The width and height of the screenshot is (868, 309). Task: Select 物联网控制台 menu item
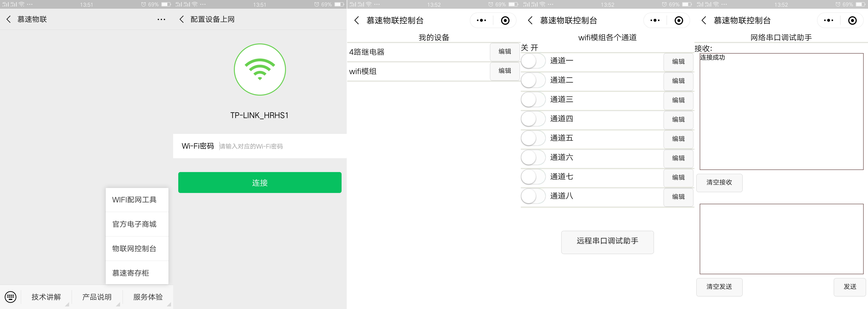137,249
